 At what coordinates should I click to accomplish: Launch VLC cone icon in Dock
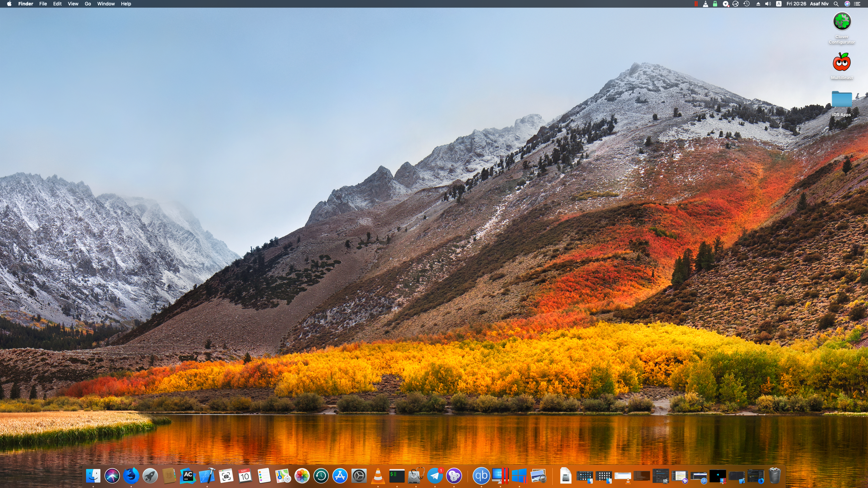pyautogui.click(x=378, y=476)
